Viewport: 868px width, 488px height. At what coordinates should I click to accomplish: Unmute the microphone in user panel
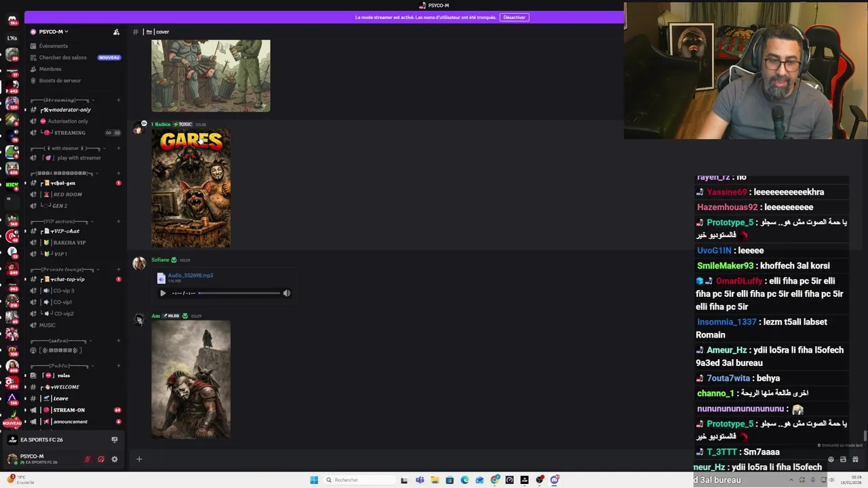pos(87,460)
